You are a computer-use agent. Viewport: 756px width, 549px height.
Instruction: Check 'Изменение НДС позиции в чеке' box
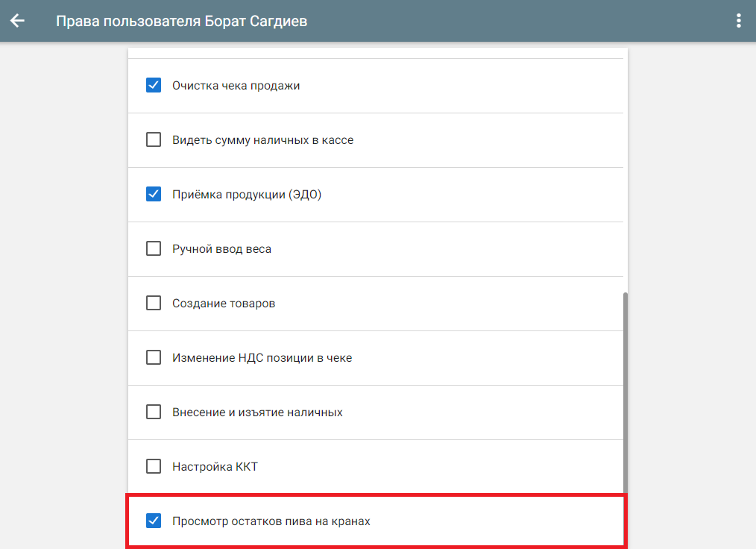[x=154, y=357]
